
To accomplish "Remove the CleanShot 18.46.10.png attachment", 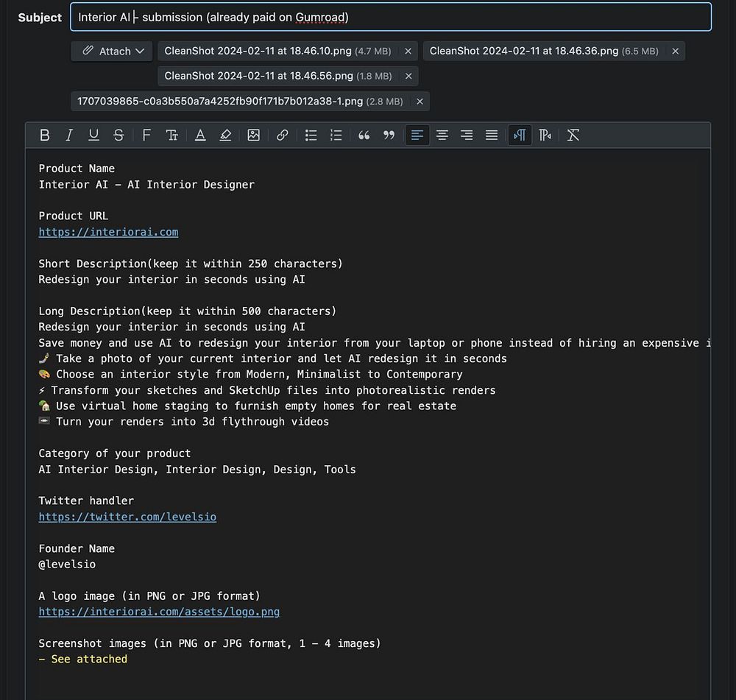I will tap(408, 52).
